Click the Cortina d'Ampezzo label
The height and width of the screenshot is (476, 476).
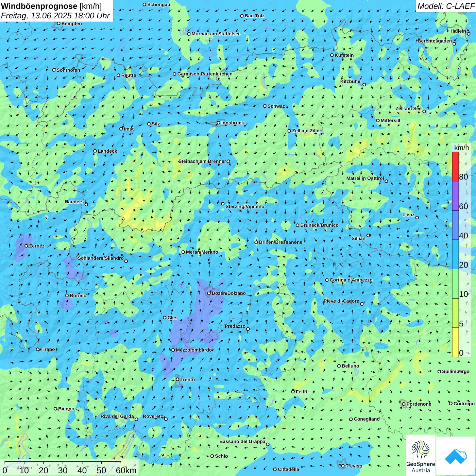(351, 280)
